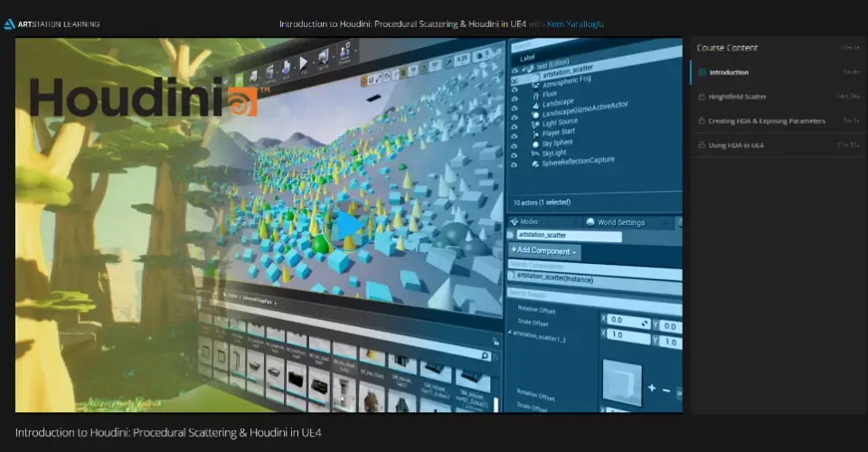The image size is (868, 452).
Task: Click lock icon beside Using HDA in UE4
Action: 702,146
